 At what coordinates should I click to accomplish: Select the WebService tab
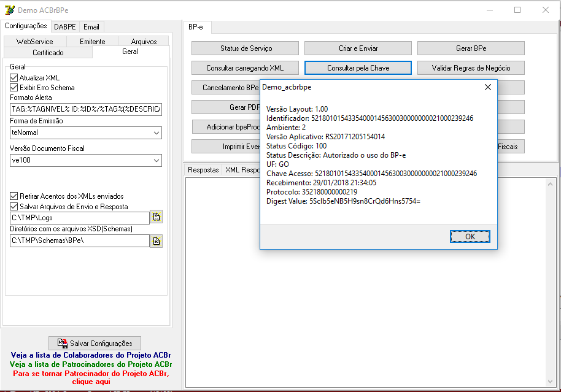35,42
